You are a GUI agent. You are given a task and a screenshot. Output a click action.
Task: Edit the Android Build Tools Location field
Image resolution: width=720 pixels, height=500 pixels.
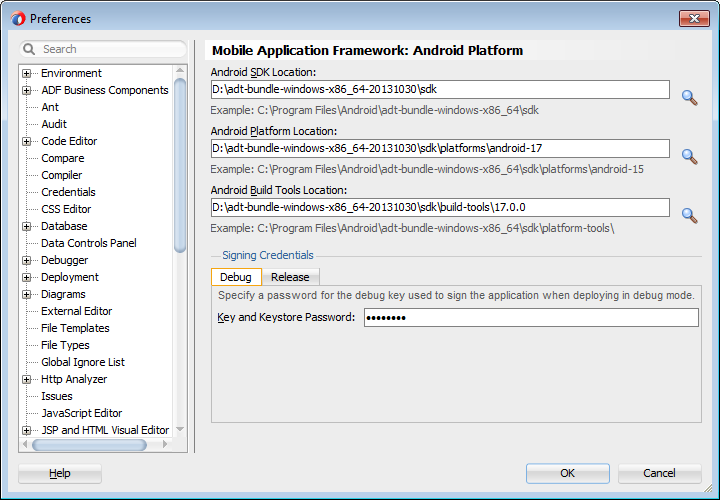click(x=440, y=208)
